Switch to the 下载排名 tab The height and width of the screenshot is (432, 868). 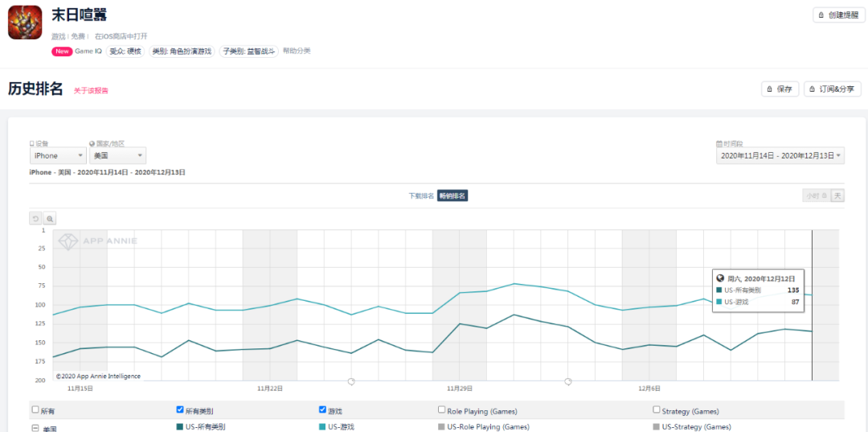[421, 195]
